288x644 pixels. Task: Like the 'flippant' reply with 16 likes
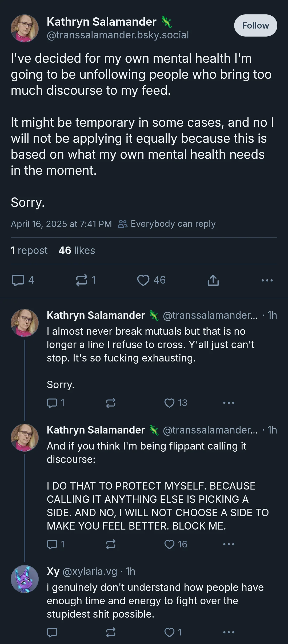click(176, 544)
